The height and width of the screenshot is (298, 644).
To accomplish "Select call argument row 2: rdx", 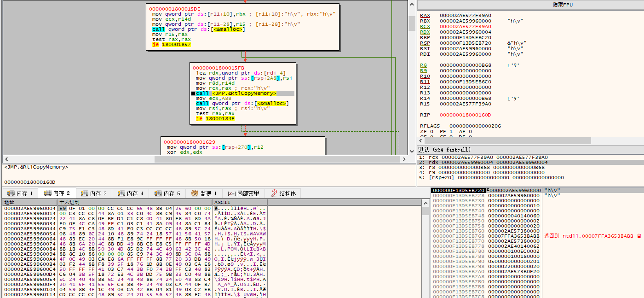I will point(530,162).
